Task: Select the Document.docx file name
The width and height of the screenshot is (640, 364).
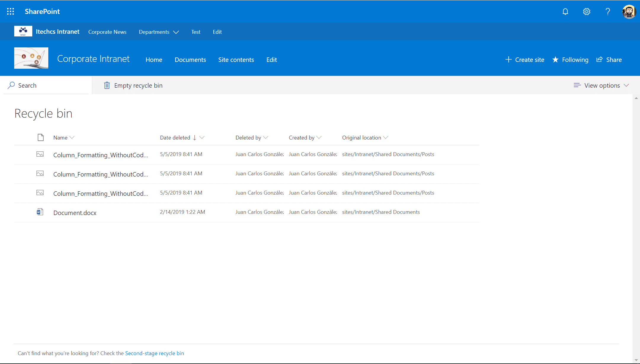Action: 75,213
